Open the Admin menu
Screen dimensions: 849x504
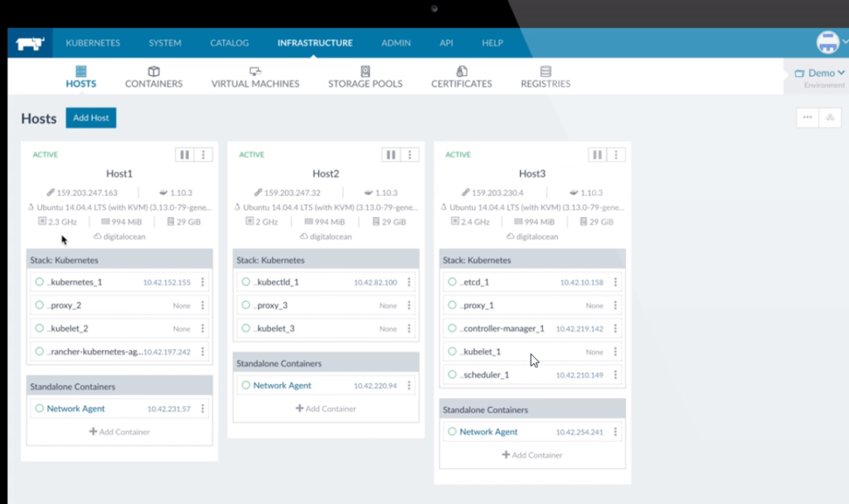point(395,43)
